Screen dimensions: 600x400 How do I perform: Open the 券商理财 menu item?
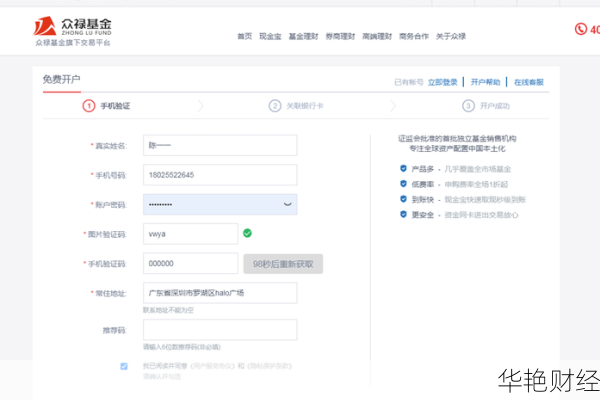coord(340,36)
